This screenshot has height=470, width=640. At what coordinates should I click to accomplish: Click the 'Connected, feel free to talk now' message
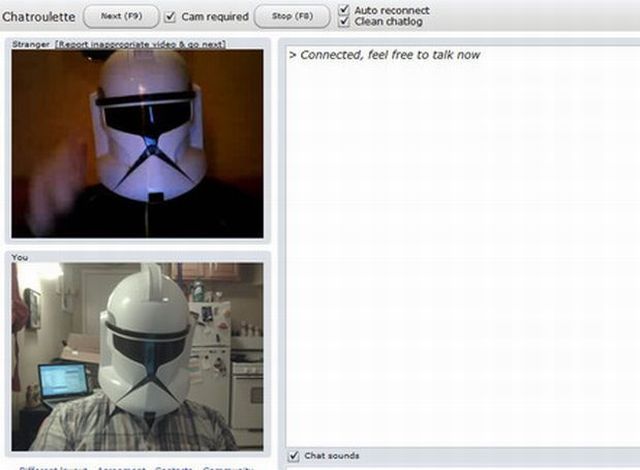pyautogui.click(x=384, y=55)
